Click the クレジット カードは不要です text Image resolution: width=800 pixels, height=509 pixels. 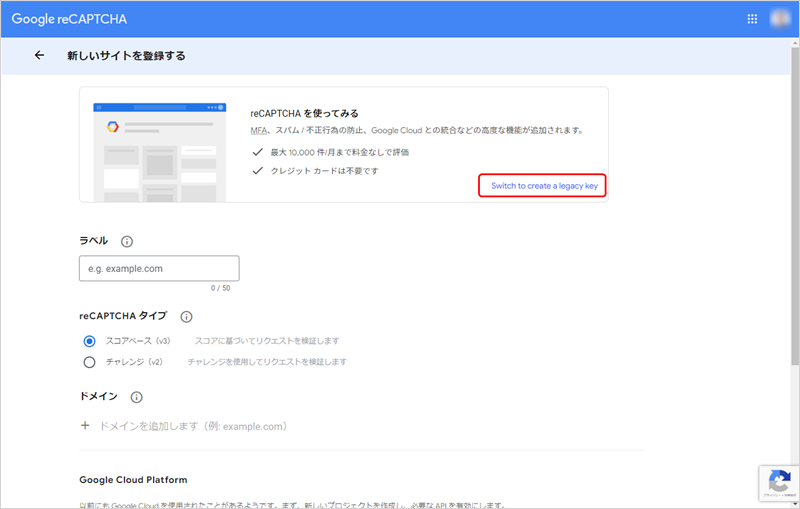click(324, 171)
